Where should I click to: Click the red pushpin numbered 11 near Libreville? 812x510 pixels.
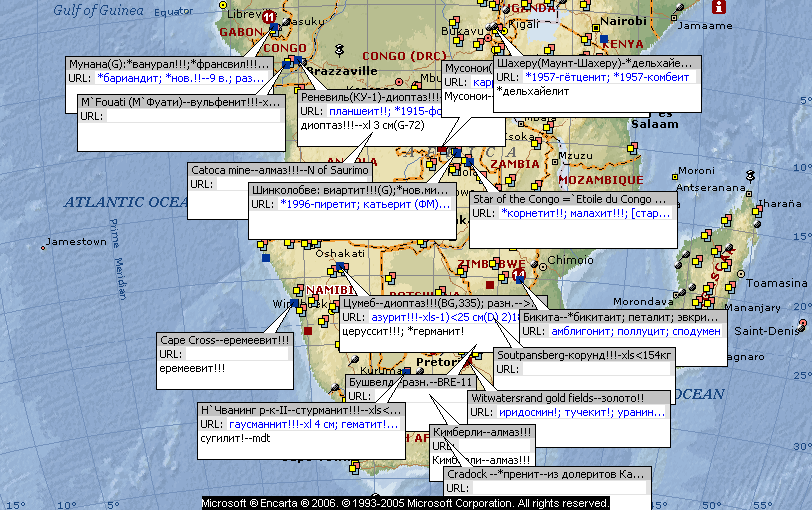coord(268,17)
